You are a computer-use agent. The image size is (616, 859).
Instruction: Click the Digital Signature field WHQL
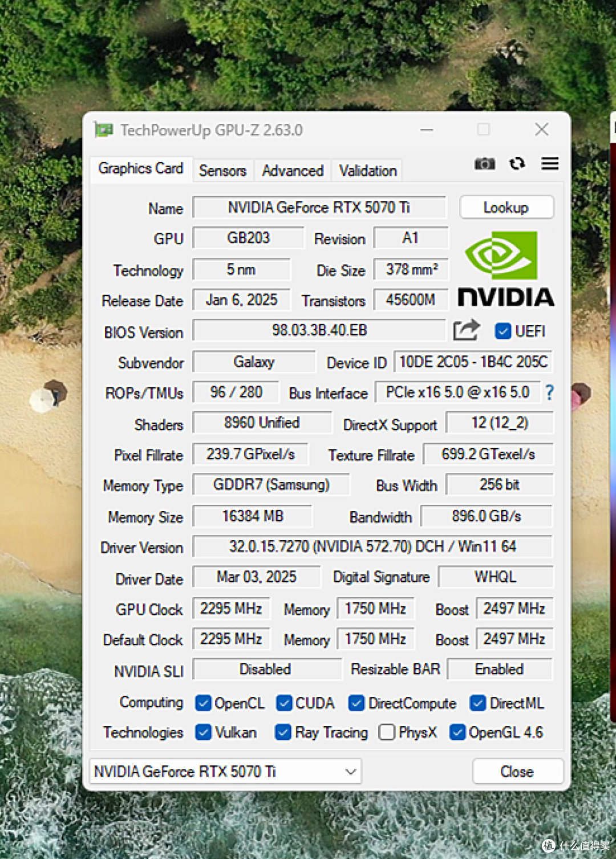[x=496, y=577]
